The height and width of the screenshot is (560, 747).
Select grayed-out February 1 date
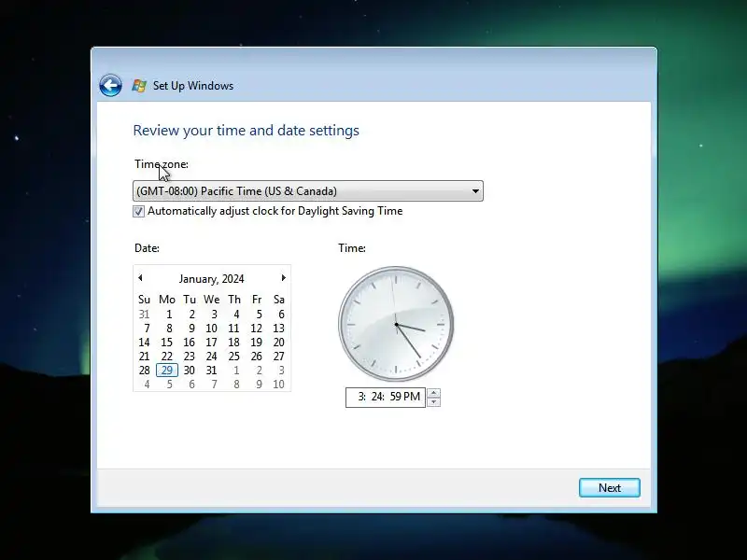point(236,370)
